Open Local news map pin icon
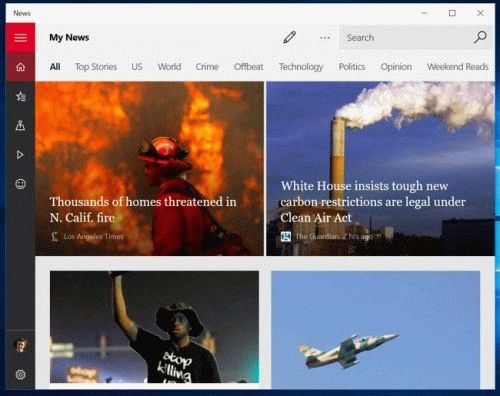 [x=20, y=125]
